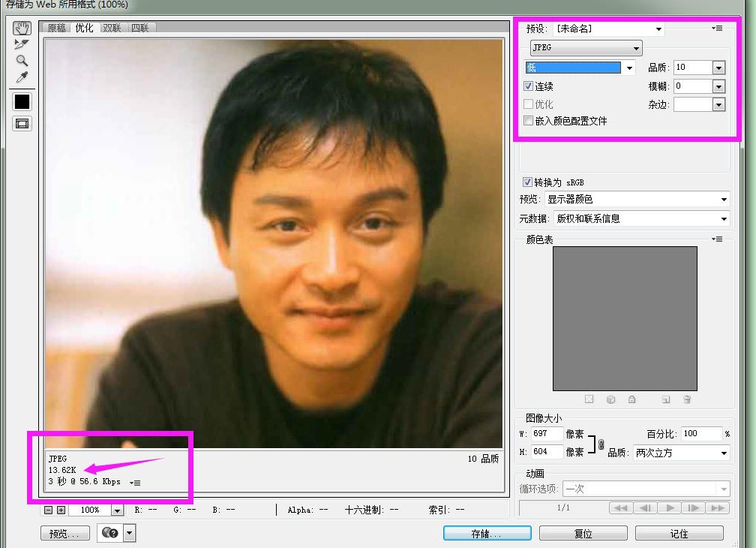Click the image height H field

tap(547, 452)
